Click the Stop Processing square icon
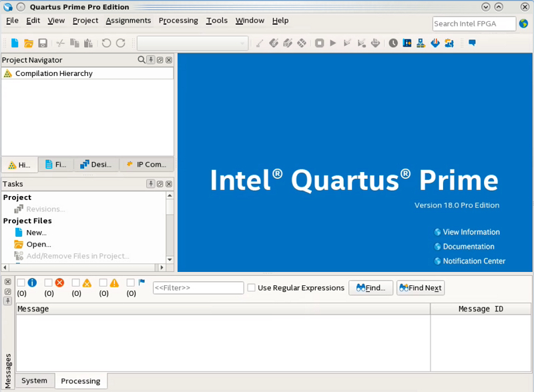This screenshot has height=392, width=534. [x=319, y=43]
